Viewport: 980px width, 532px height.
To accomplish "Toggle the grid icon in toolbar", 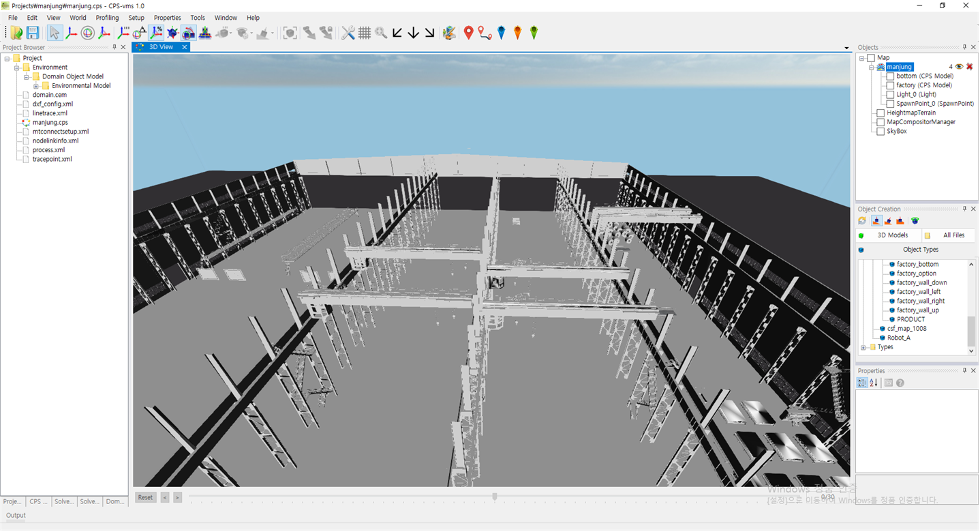I will [x=365, y=33].
